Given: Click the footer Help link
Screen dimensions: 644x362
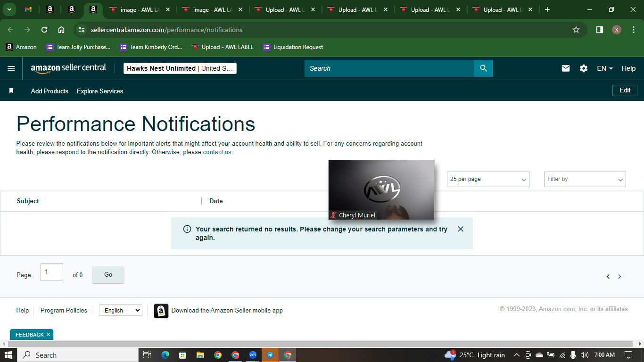Looking at the screenshot, I should click(22, 310).
